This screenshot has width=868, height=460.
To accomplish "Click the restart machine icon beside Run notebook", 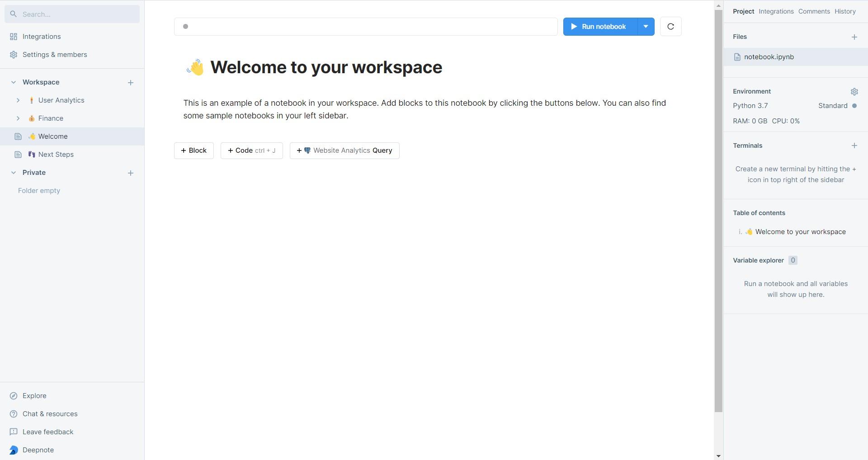I will click(x=670, y=26).
